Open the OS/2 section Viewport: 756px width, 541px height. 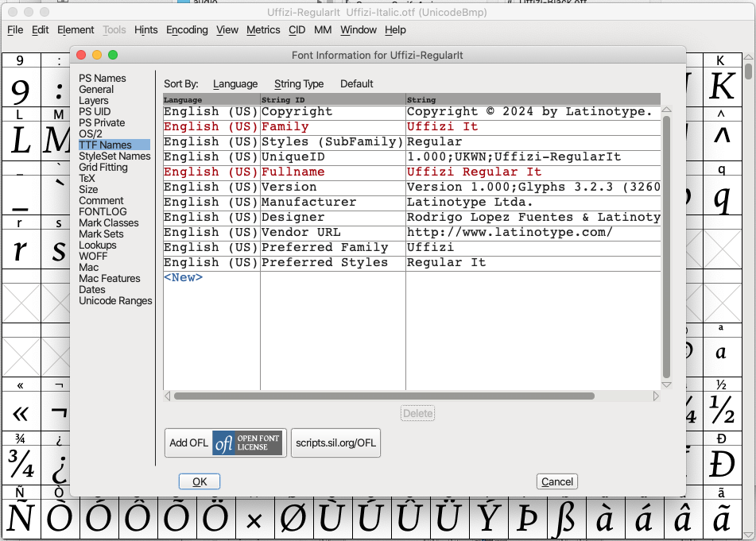[x=91, y=133]
